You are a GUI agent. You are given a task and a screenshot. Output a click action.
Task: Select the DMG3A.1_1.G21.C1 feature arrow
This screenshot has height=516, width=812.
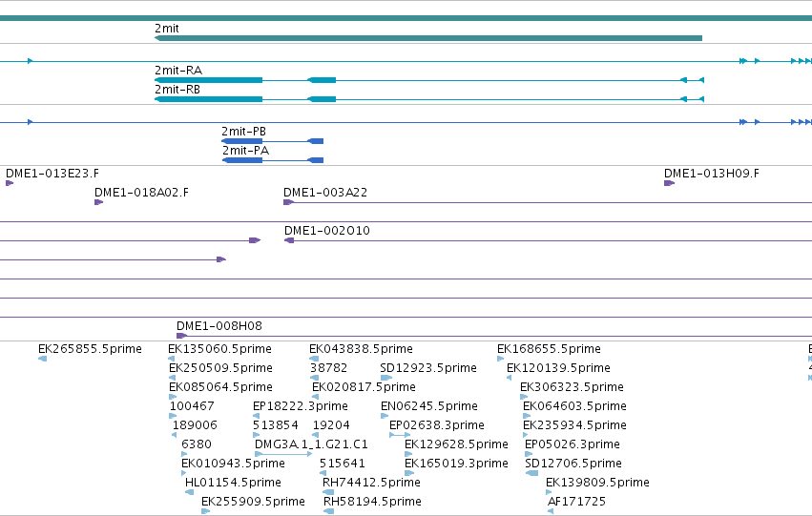pos(283,454)
